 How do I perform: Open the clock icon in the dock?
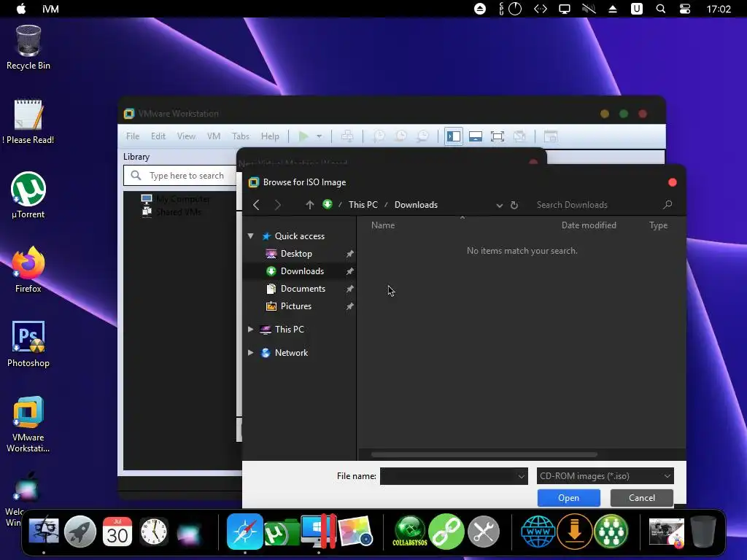(x=154, y=532)
